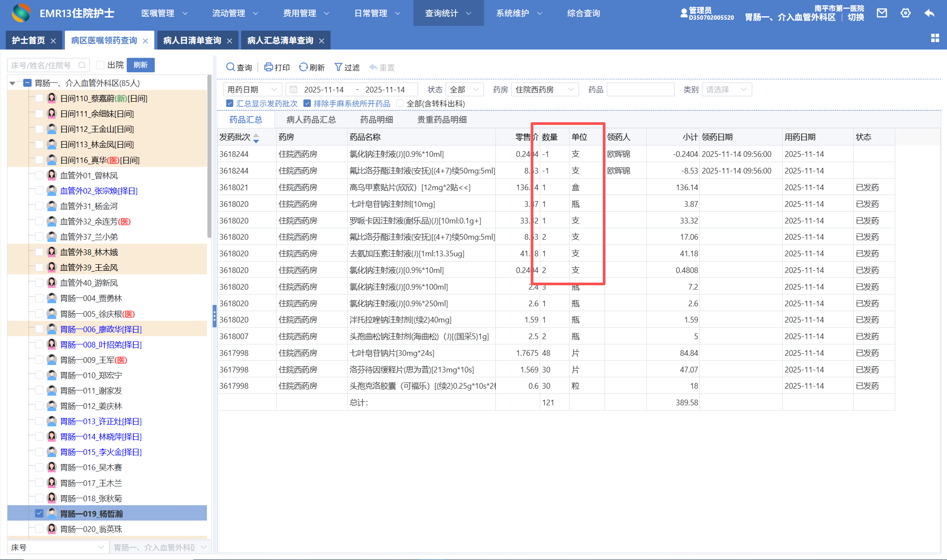Viewport: 947px width, 560px height.
Task: Click the mail envelope icon
Action: click(x=882, y=13)
